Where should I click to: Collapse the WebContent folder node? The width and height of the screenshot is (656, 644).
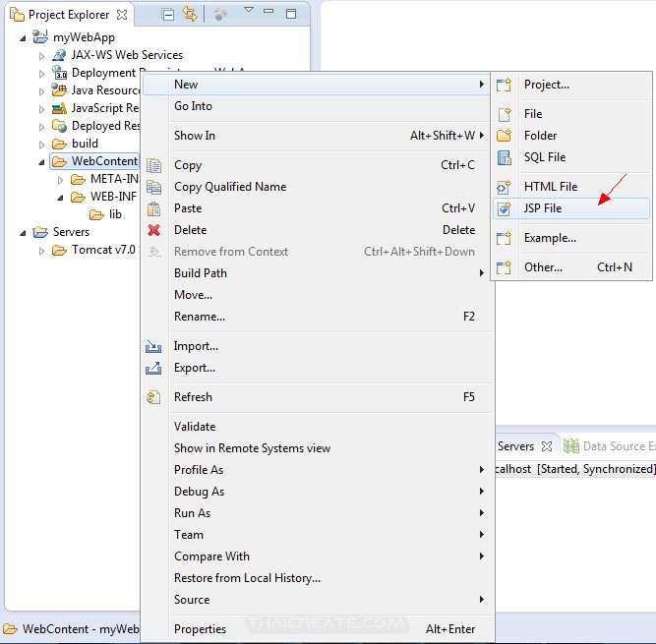pos(41,162)
